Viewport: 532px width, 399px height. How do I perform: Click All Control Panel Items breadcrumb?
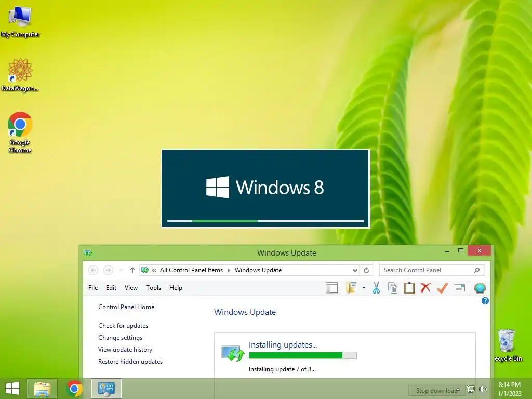point(191,270)
